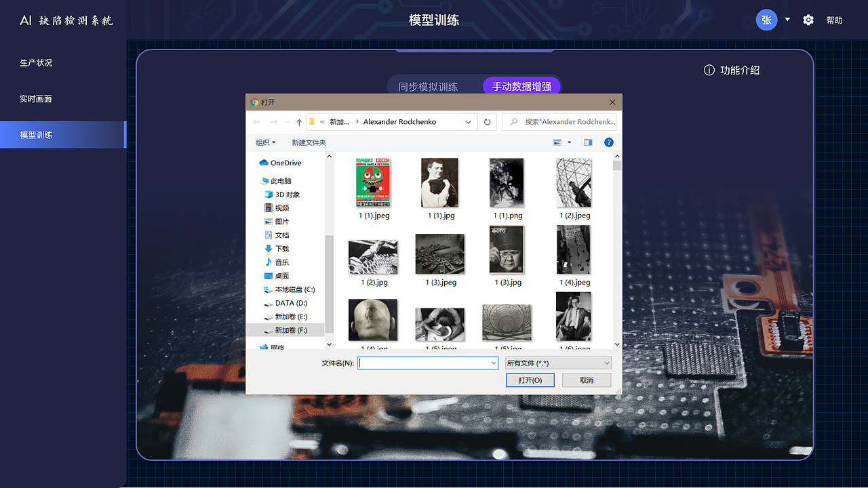
Task: Select thumbnail 1 (3).jpeg
Action: pos(440,254)
